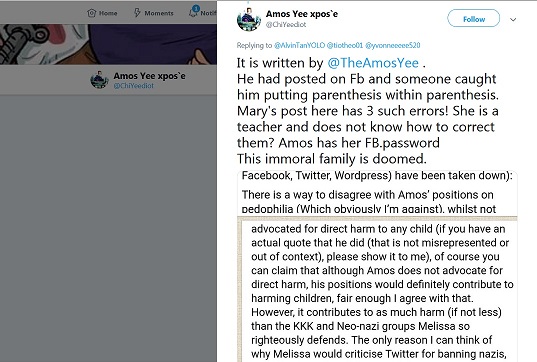
Task: Click small avatar on the profile card
Action: coord(99,79)
